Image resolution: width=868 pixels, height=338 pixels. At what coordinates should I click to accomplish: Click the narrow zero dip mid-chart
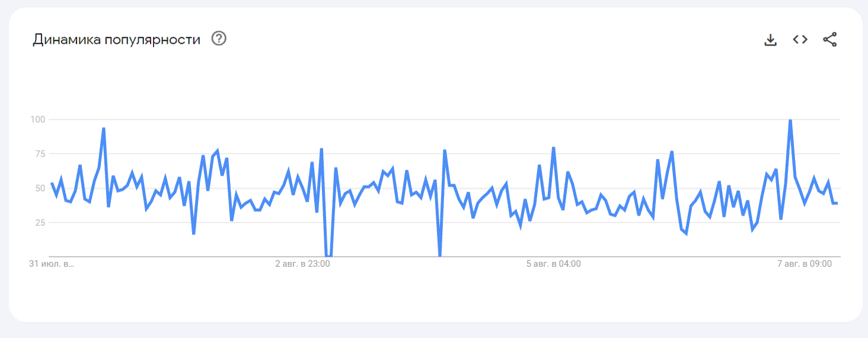point(440,256)
